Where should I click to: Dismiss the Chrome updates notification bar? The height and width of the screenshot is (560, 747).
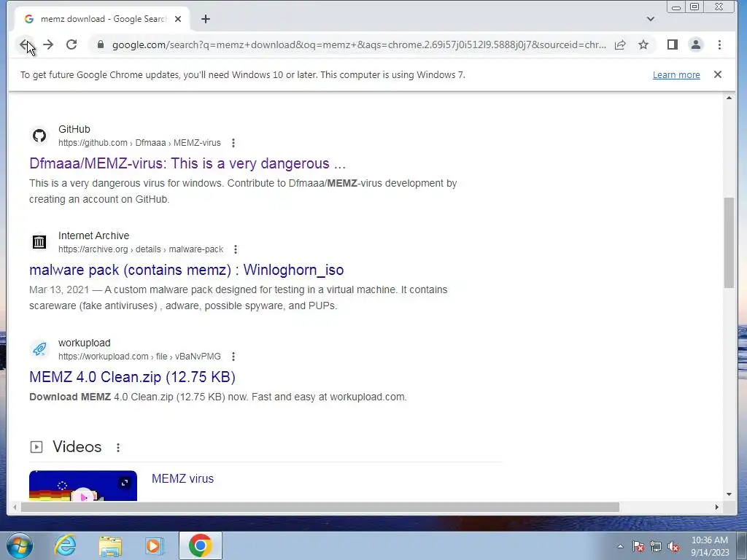(x=718, y=75)
